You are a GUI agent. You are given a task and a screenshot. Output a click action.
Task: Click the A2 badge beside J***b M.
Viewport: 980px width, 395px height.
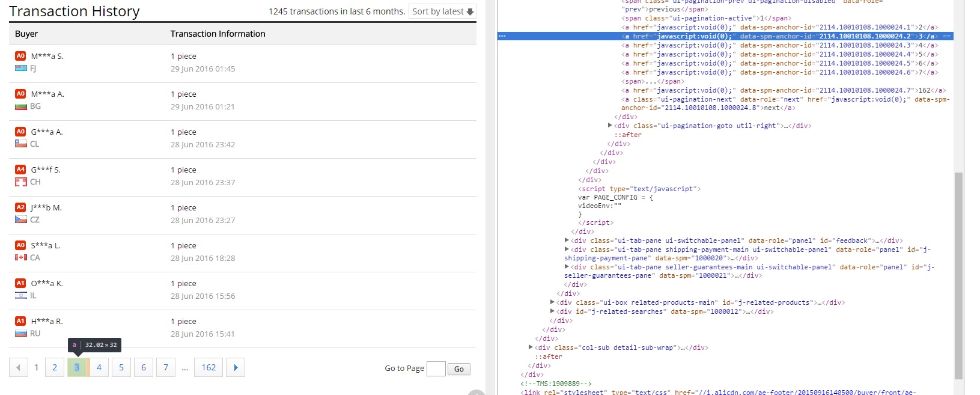(20, 207)
